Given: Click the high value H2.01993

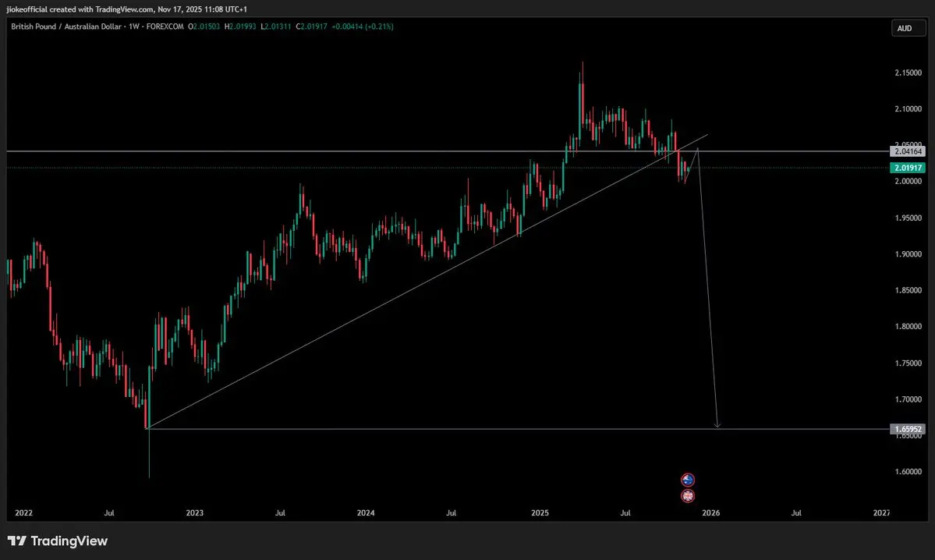Looking at the screenshot, I should (240, 27).
